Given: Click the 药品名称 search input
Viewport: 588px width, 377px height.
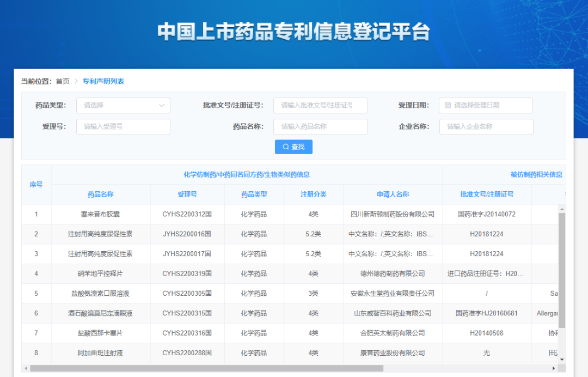Looking at the screenshot, I should (320, 126).
